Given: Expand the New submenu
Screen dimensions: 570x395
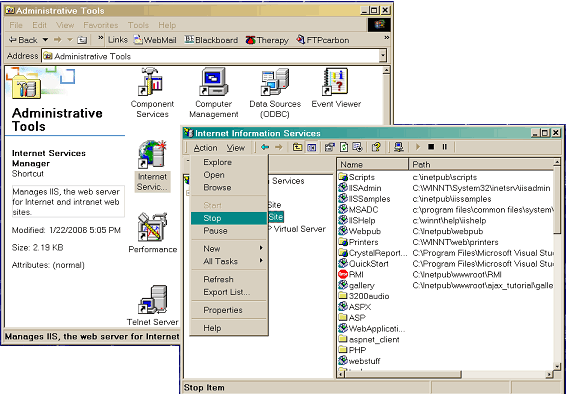Looking at the screenshot, I should 229,249.
